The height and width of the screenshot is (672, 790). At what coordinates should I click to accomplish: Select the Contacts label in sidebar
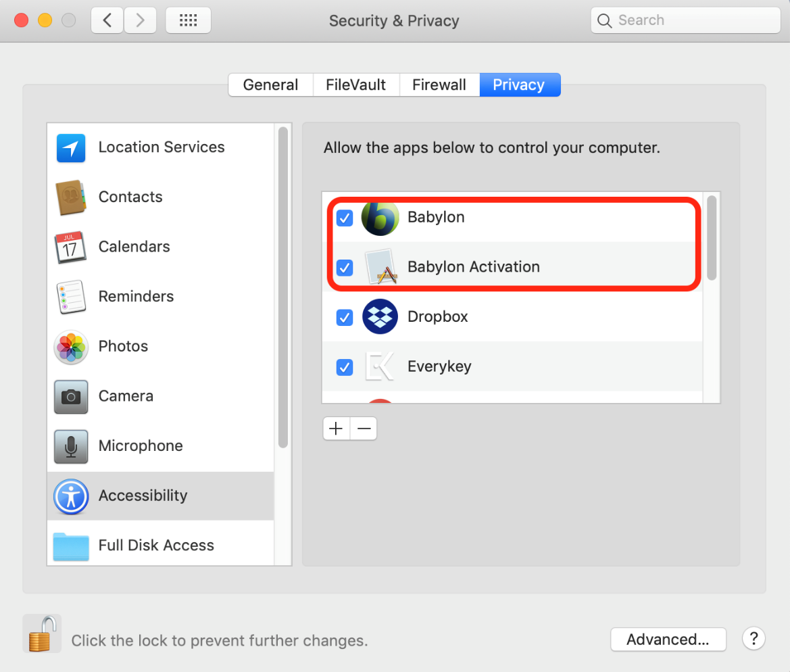[x=130, y=197]
